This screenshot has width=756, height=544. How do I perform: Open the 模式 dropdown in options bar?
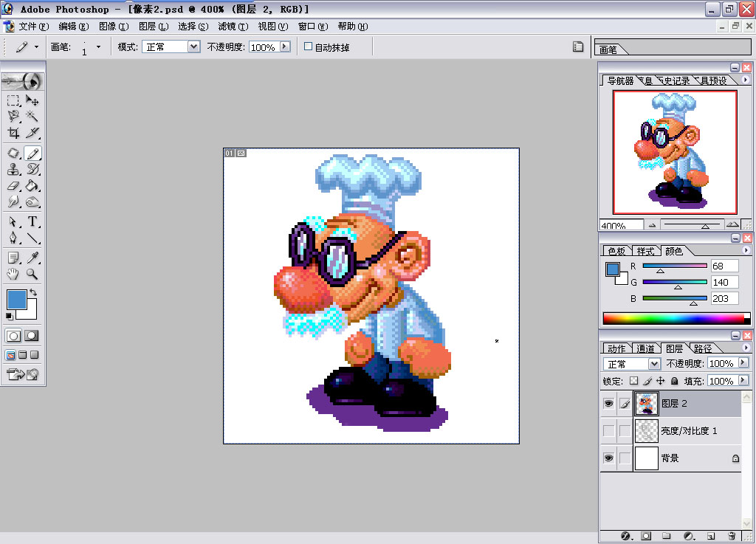click(194, 47)
